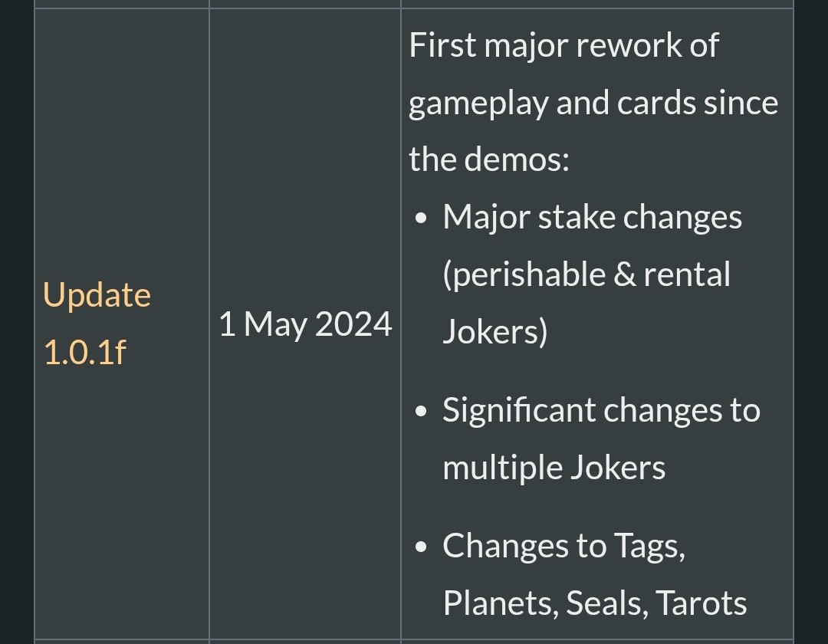Click the word 'Seals' in the last line

(x=606, y=603)
